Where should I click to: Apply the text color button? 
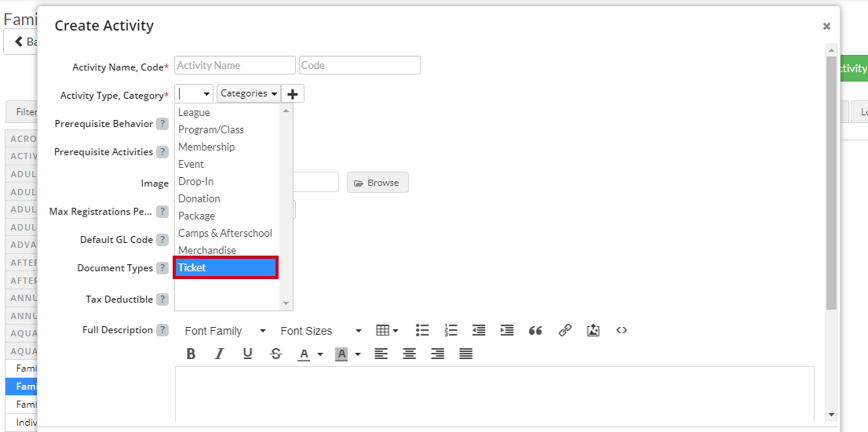click(x=304, y=354)
